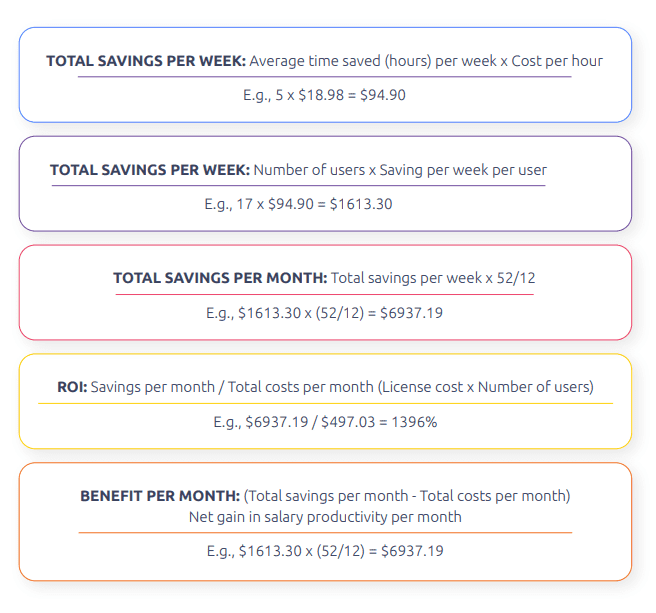Click the example formula in the orange card
Screen dimensions: 656x613
(325, 551)
